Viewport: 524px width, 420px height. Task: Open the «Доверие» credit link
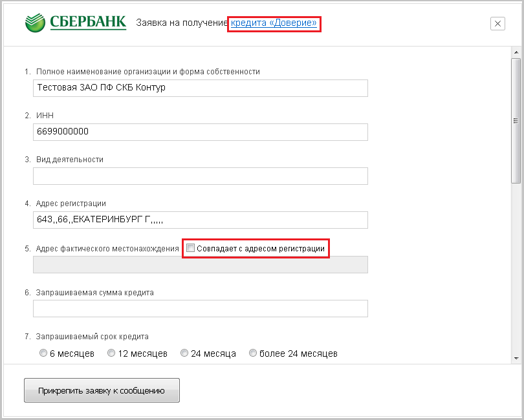[274, 23]
